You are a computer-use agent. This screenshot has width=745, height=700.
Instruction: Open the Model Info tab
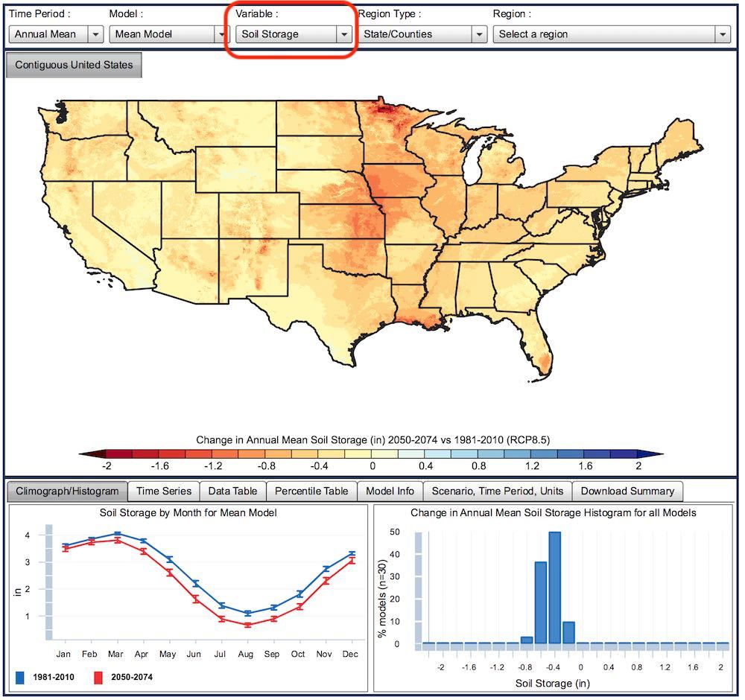pos(390,491)
